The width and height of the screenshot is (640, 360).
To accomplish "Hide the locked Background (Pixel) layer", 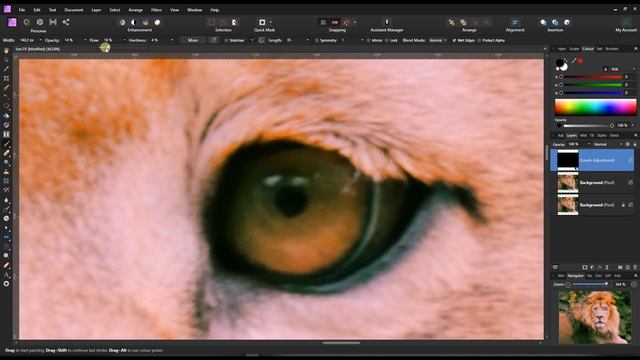I will (x=631, y=205).
